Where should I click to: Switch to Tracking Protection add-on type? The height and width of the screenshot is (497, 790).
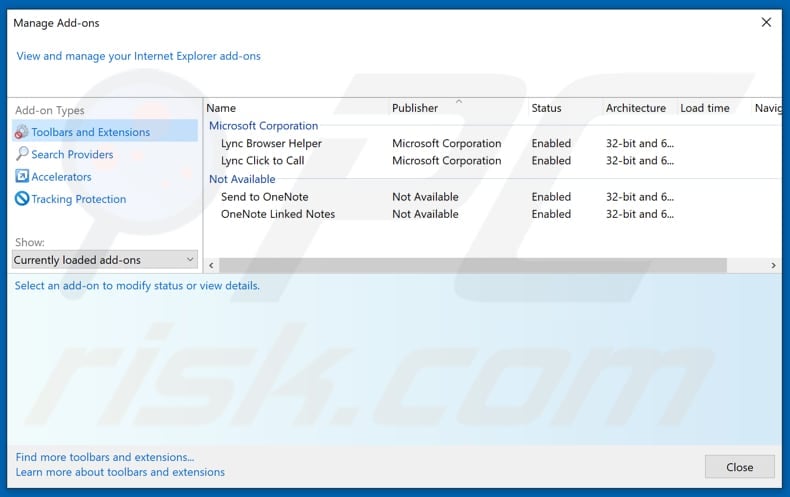[x=79, y=199]
